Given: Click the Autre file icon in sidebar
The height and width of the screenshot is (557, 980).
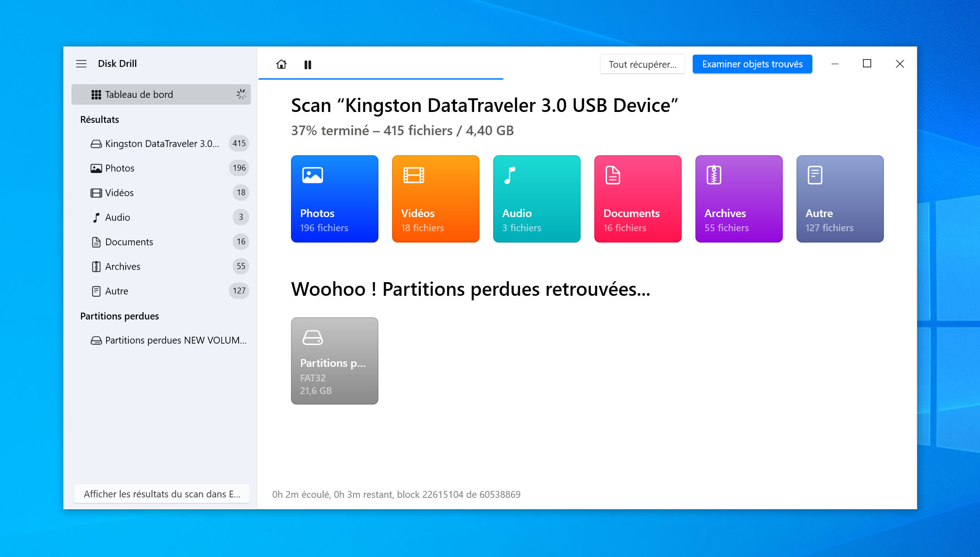Looking at the screenshot, I should pyautogui.click(x=96, y=291).
